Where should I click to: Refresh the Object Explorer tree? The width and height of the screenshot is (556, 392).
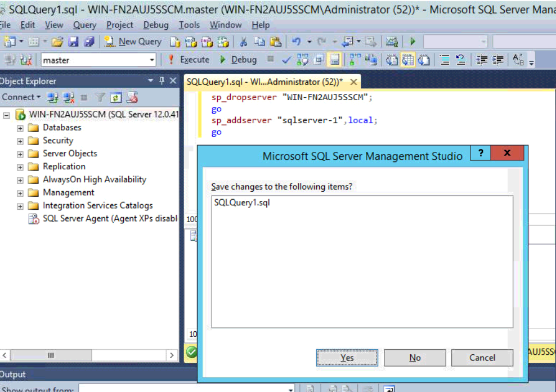click(116, 97)
